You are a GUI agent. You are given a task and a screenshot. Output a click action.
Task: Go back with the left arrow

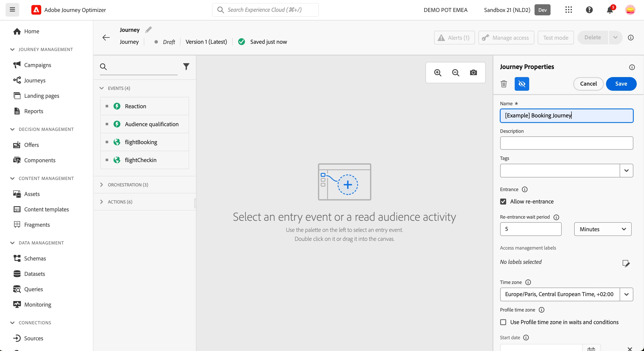pyautogui.click(x=106, y=38)
